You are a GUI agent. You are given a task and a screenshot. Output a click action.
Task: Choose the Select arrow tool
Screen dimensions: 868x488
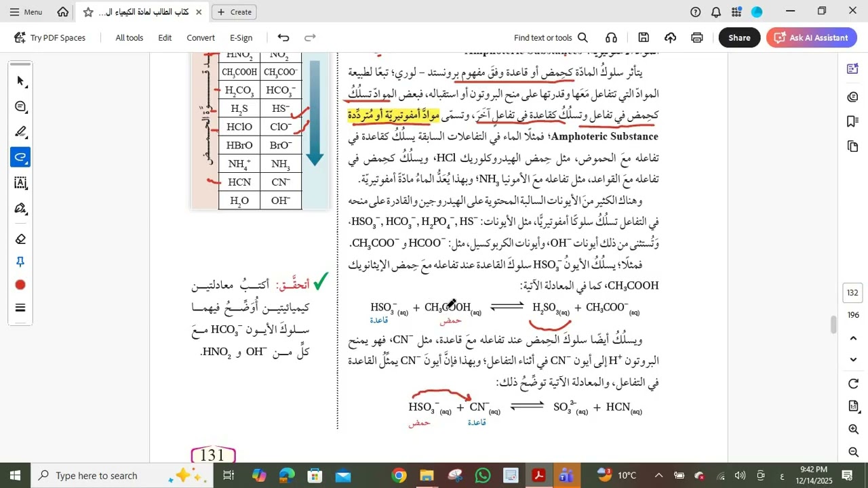tap(20, 81)
